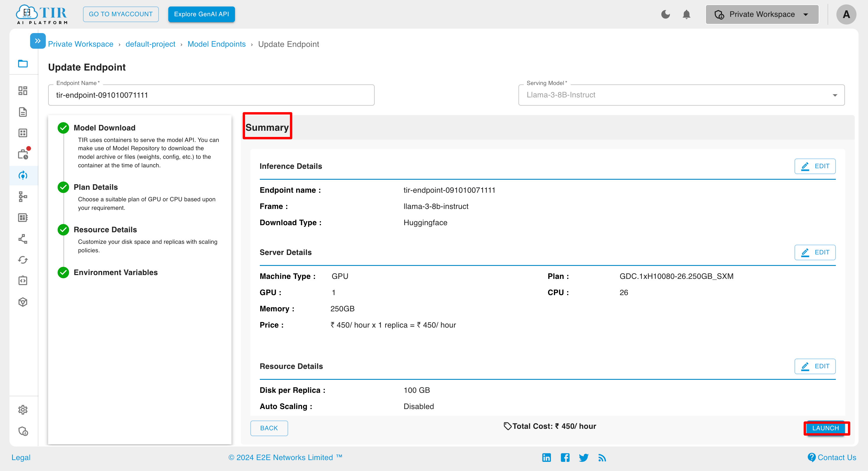Screen dimensions: 868x471
Task: Click Resource Details green checkmark
Action: pos(63,229)
